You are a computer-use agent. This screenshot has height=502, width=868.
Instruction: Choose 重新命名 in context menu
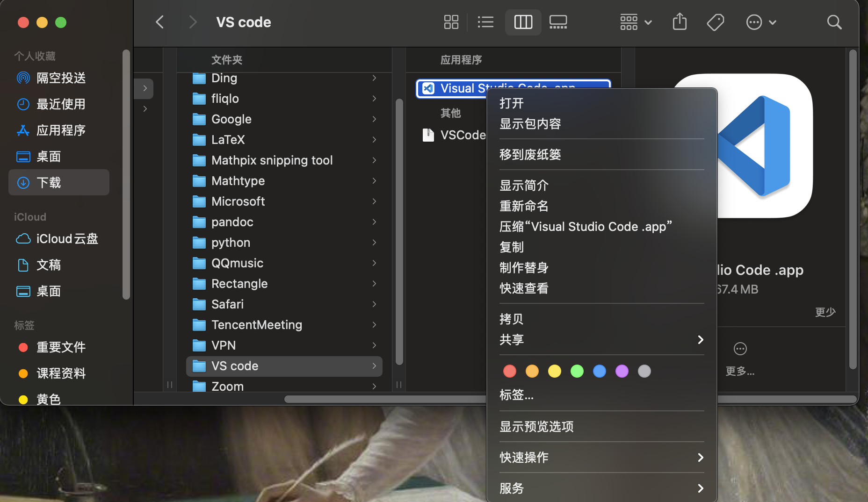pyautogui.click(x=601, y=206)
